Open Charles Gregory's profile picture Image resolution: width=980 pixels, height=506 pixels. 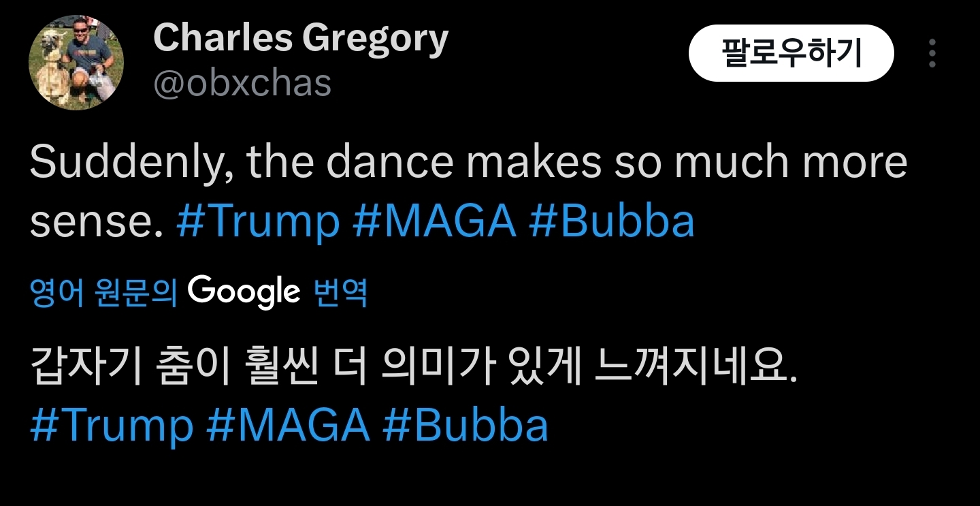76,62
